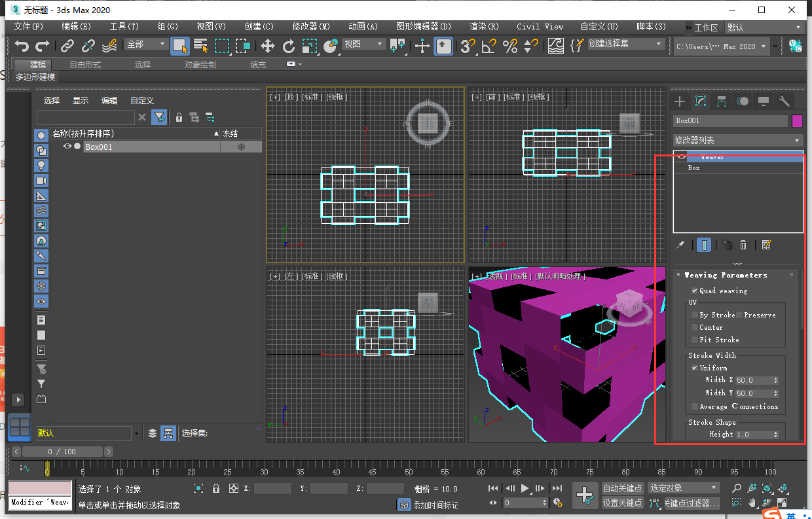The image size is (812, 519).
Task: Click the Undo arrow in main toolbar
Action: (x=22, y=46)
